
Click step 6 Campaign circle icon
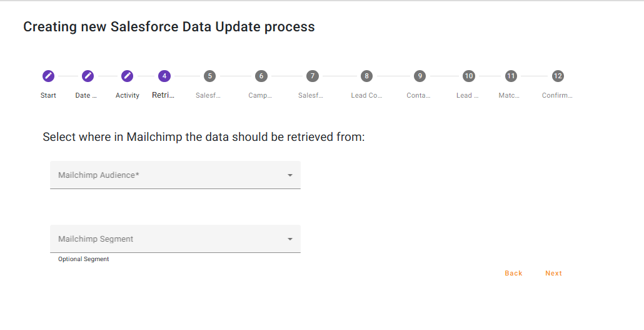coord(261,76)
